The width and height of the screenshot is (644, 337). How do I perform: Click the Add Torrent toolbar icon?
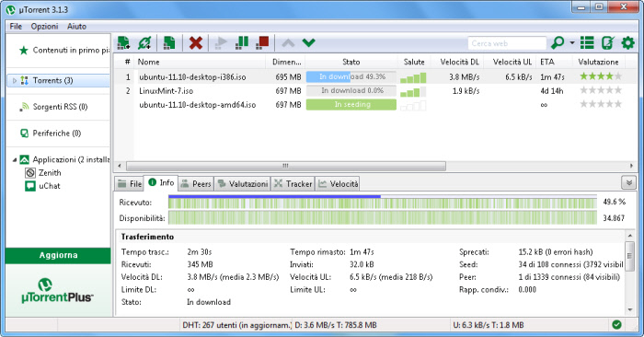point(123,42)
